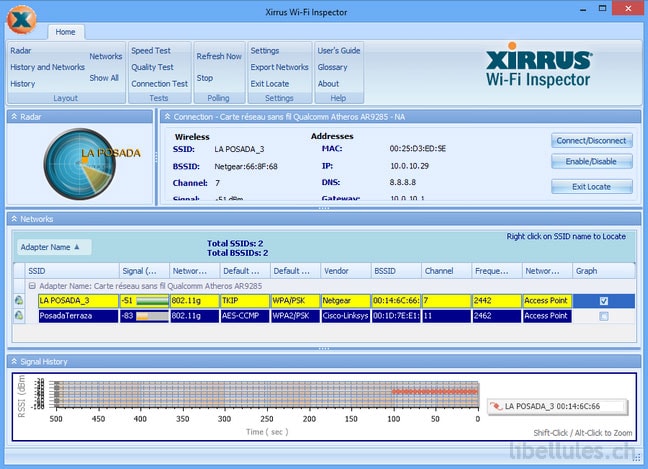Start the Connection Test
This screenshot has height=469, width=648.
[x=160, y=84]
